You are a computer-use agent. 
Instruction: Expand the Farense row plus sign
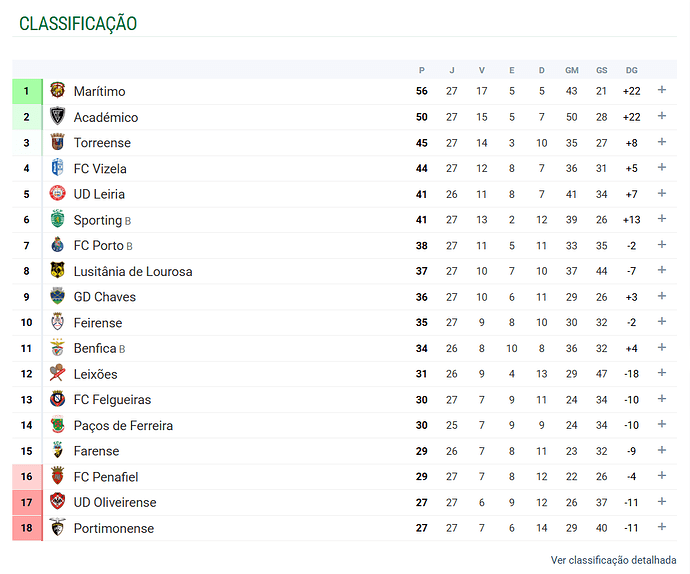(x=662, y=451)
